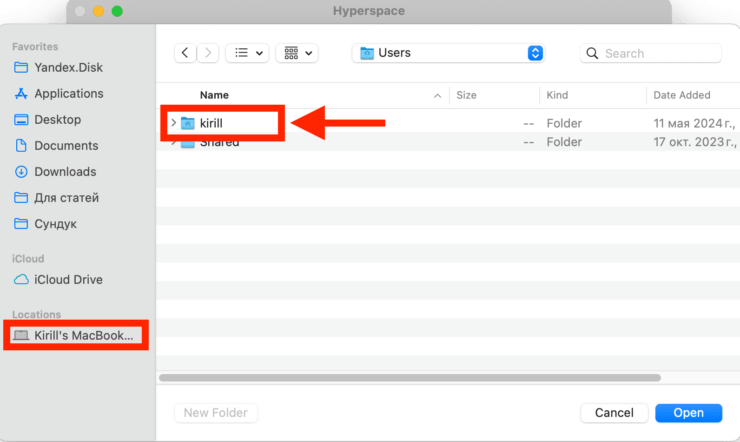
Task: Select Downloads in the sidebar
Action: click(65, 171)
